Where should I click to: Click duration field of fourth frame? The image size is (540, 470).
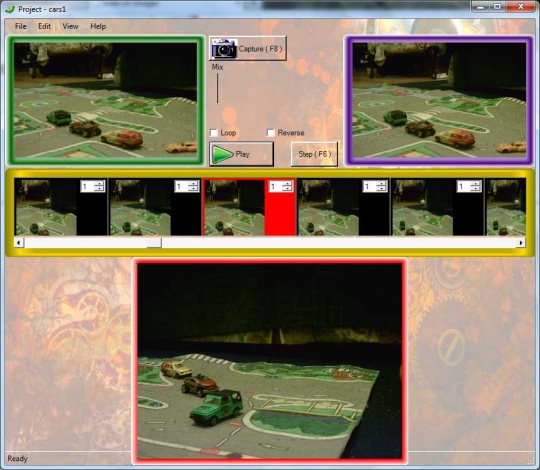[x=370, y=186]
